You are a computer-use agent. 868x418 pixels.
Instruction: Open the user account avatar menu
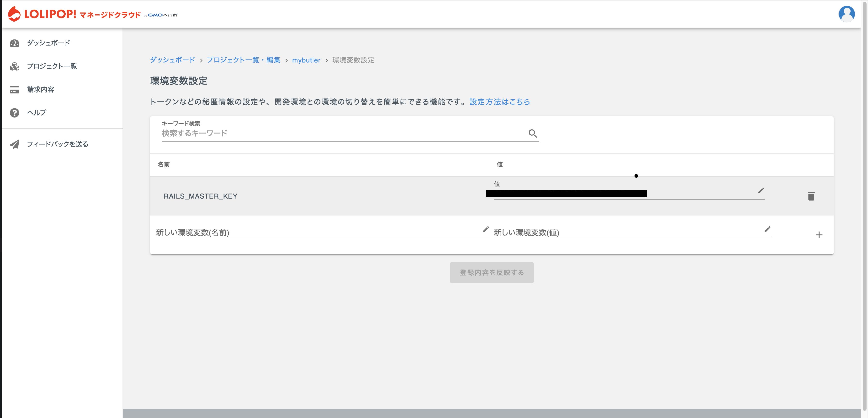[x=846, y=14]
